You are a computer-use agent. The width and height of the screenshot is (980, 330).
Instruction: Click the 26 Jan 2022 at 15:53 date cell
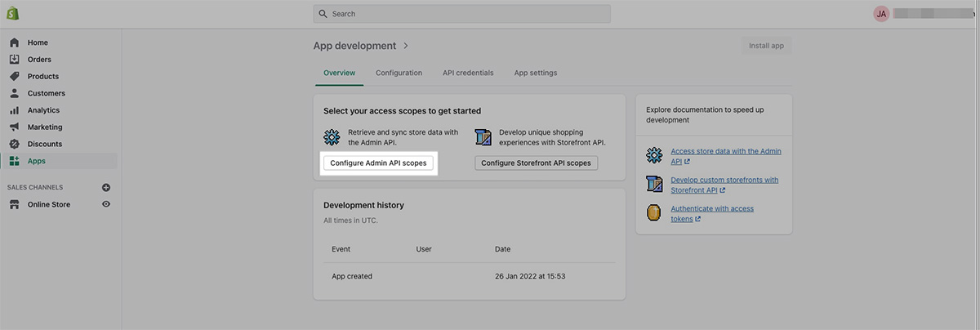(530, 276)
